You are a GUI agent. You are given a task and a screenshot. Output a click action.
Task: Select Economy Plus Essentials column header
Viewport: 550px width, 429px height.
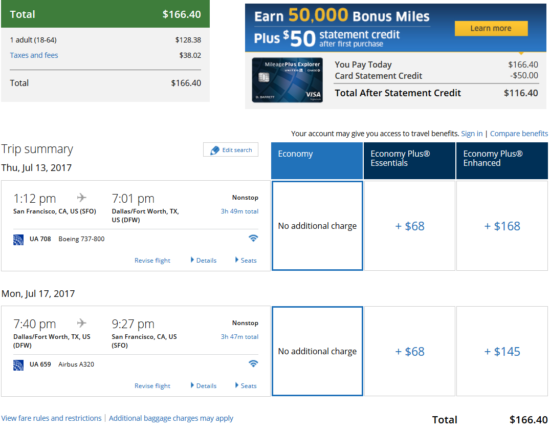click(x=410, y=161)
